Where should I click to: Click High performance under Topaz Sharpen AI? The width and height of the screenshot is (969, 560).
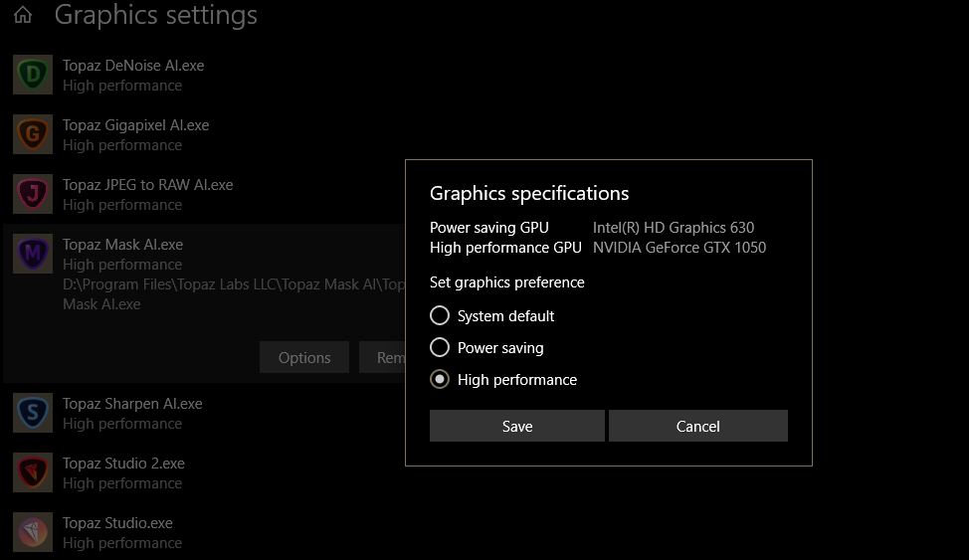[122, 424]
